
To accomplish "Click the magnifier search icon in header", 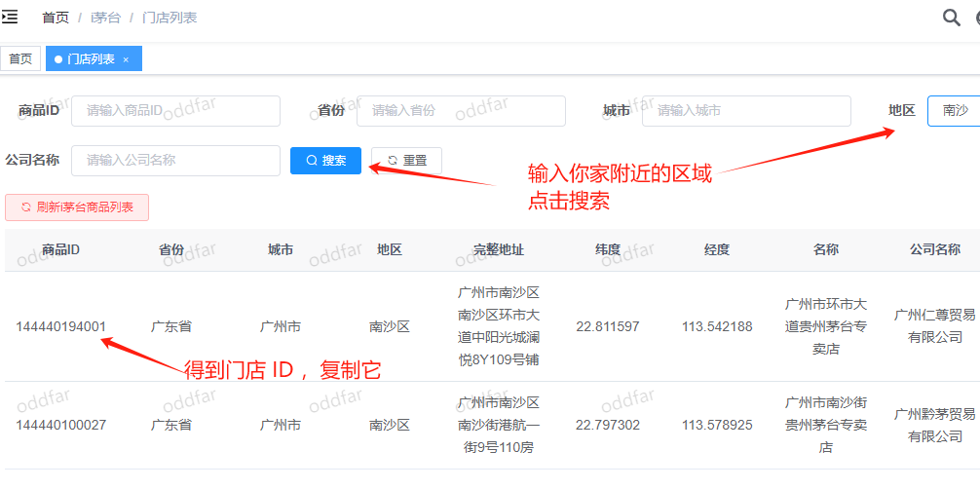I will pyautogui.click(x=951, y=18).
